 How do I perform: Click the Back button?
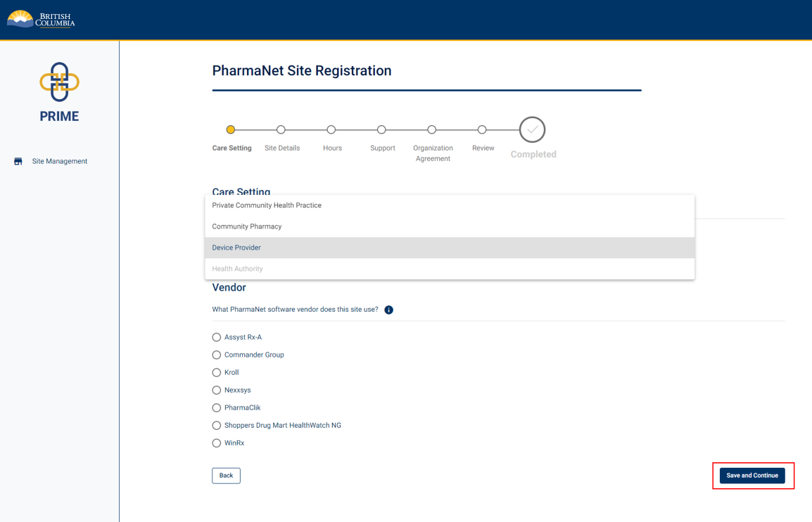click(225, 476)
